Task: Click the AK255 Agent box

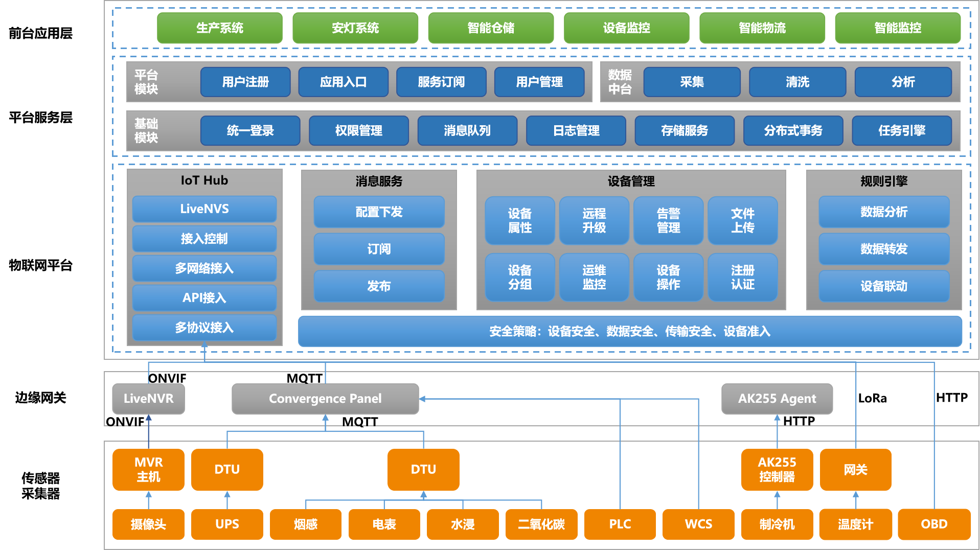Action: 777,399
